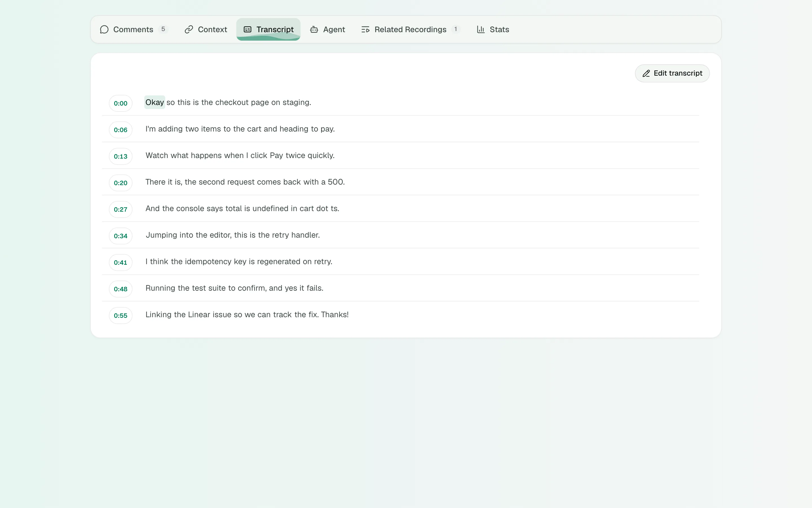This screenshot has height=508, width=812.
Task: Click "Running the test suite to confirm" line
Action: [234, 288]
